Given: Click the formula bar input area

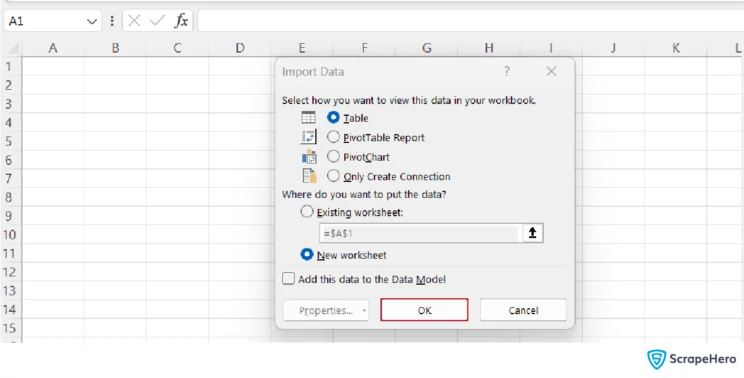Looking at the screenshot, I should [x=470, y=21].
